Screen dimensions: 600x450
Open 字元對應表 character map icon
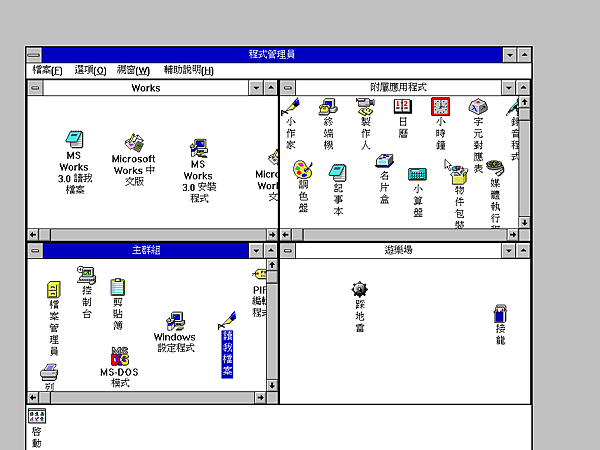pyautogui.click(x=478, y=106)
